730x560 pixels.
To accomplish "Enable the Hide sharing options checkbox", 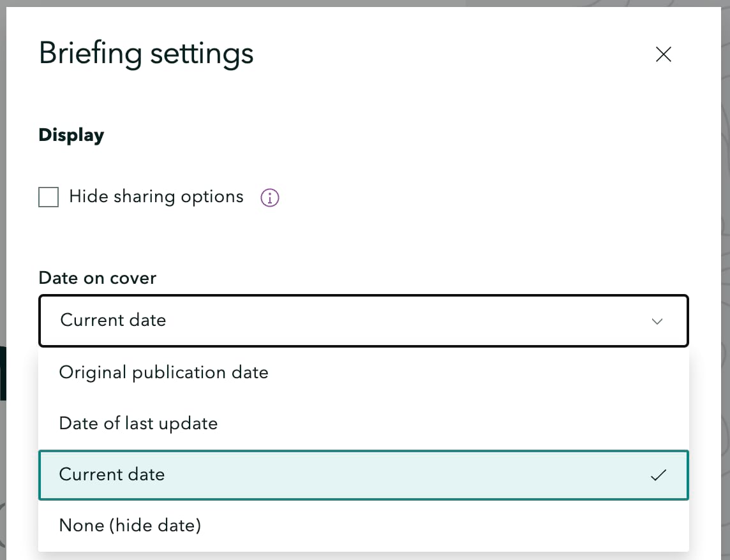I will point(48,197).
